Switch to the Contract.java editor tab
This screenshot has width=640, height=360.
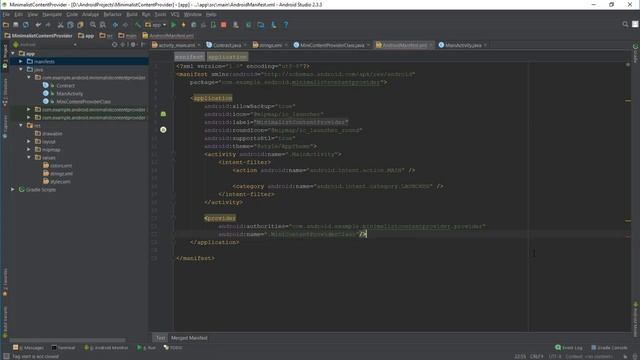coord(227,45)
